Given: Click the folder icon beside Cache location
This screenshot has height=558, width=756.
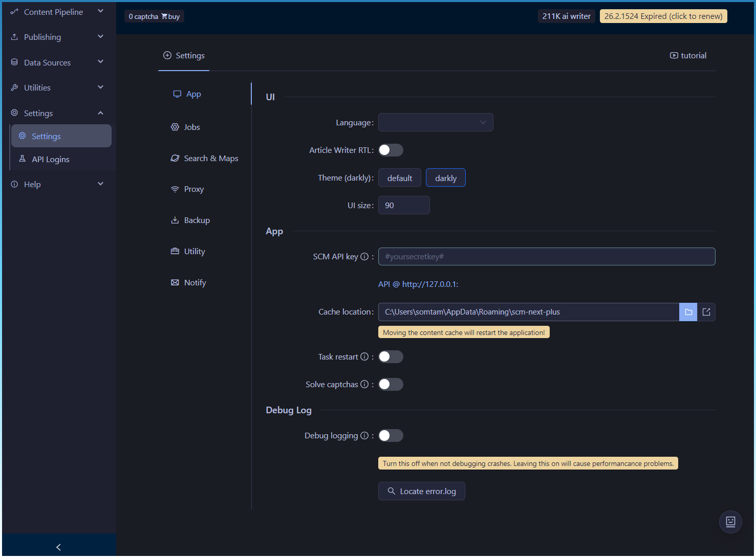Looking at the screenshot, I should 688,312.
